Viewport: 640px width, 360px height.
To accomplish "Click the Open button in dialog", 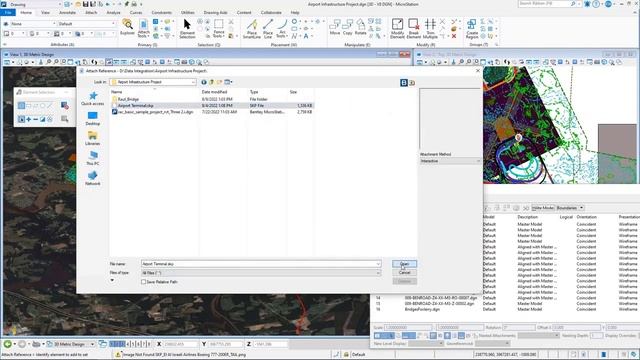I will click(404, 264).
